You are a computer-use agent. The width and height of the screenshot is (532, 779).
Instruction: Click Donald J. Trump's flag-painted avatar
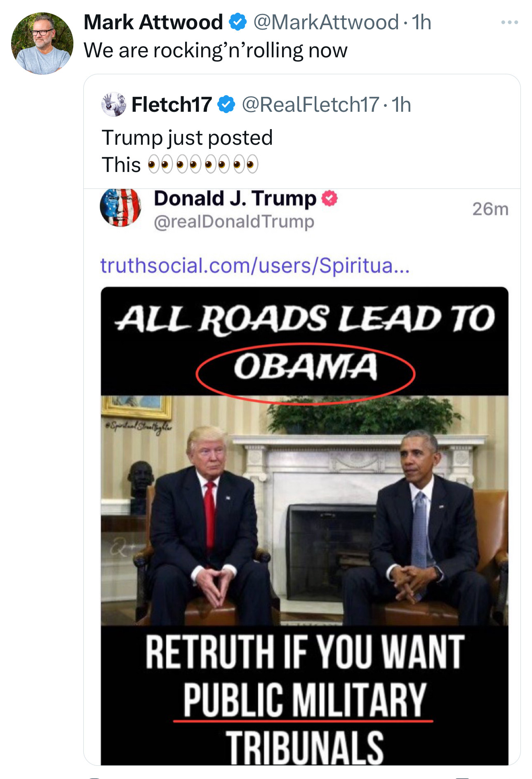point(120,207)
